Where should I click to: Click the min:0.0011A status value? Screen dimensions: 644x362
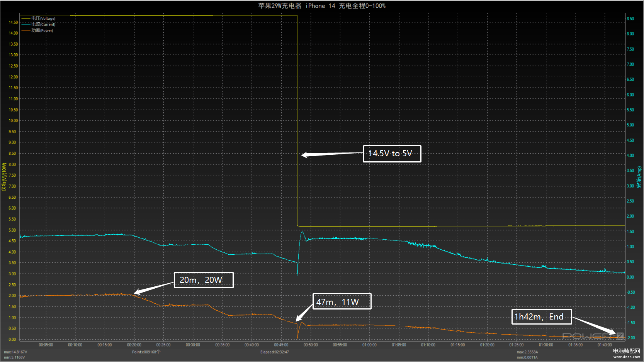coord(527,357)
